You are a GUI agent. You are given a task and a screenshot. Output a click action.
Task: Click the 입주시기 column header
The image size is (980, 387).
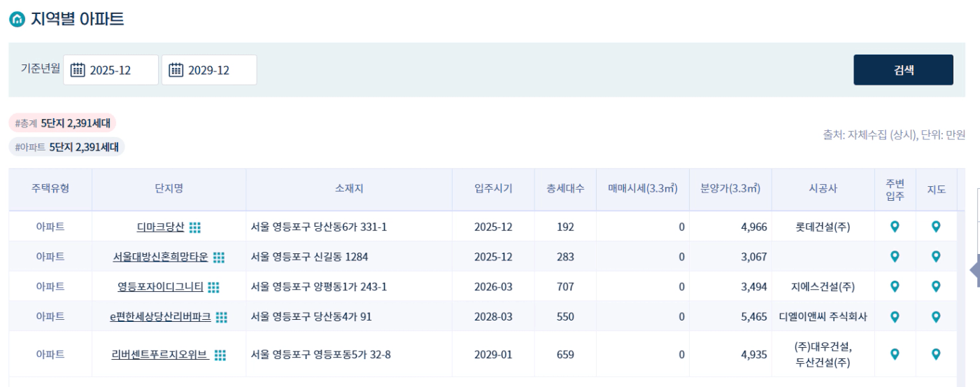493,189
